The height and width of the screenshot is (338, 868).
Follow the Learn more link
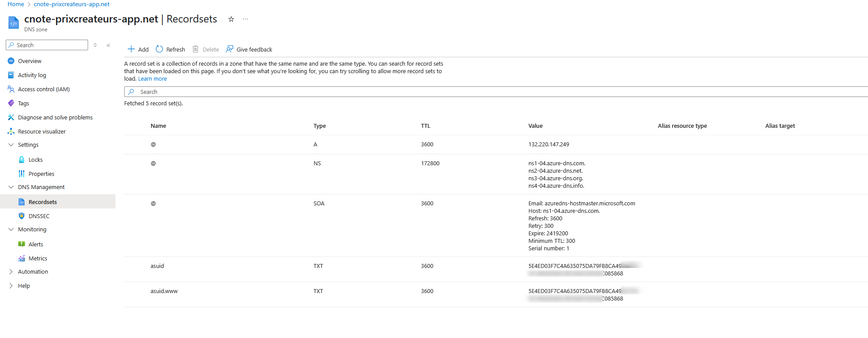tap(152, 78)
